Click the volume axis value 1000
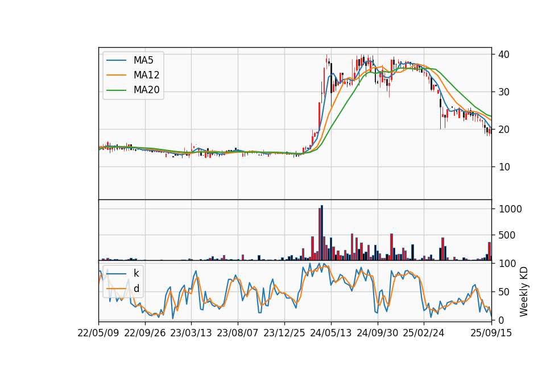Image resolution: width=546 pixels, height=392 pixels. tap(511, 209)
